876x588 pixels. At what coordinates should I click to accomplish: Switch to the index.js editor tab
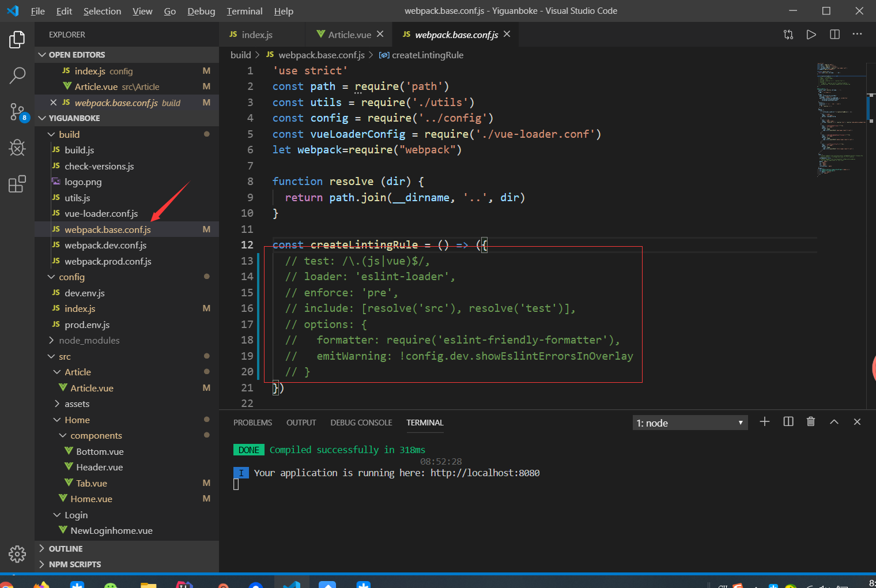pyautogui.click(x=262, y=35)
